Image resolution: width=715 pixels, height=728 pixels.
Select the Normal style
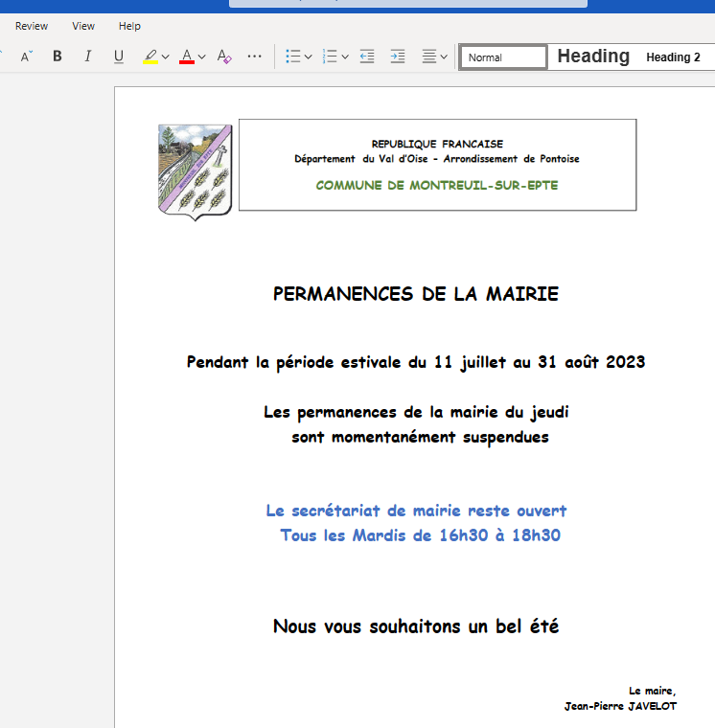[x=503, y=57]
